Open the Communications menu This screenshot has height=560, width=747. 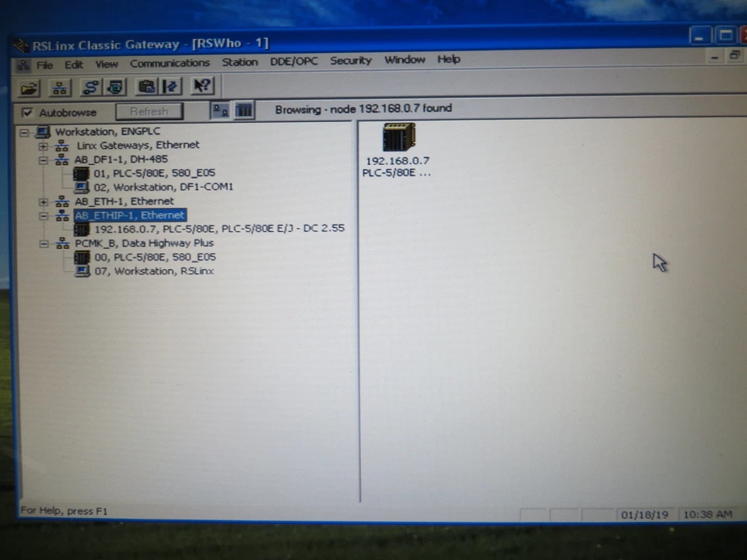tap(170, 63)
